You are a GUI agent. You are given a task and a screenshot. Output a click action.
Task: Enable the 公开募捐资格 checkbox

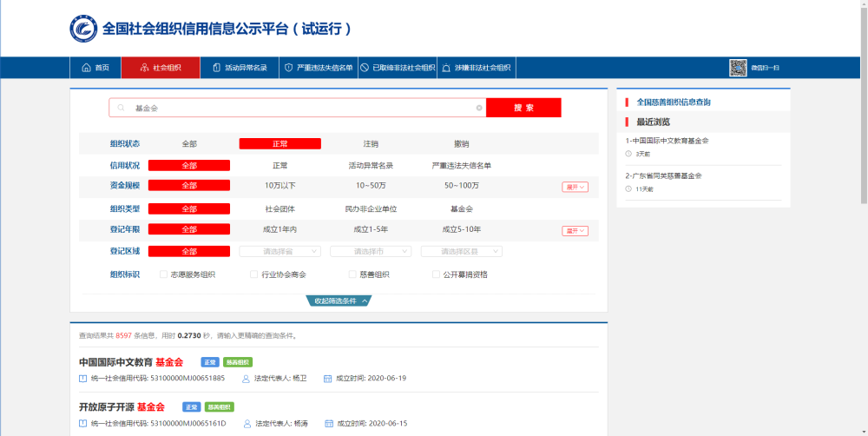437,274
